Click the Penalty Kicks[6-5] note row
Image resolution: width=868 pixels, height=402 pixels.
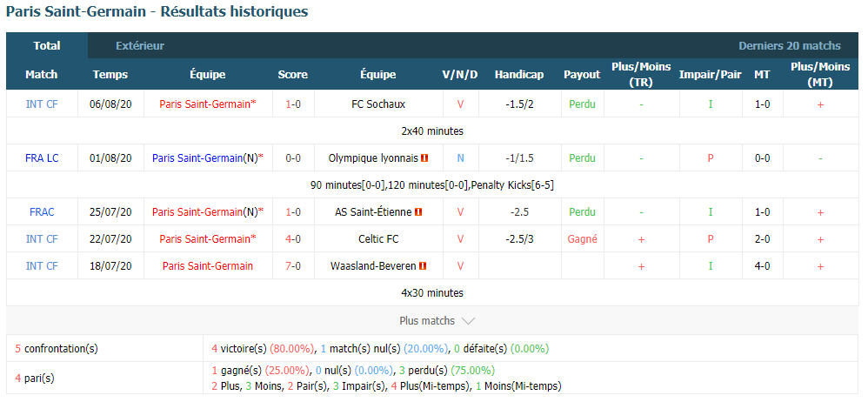432,185
